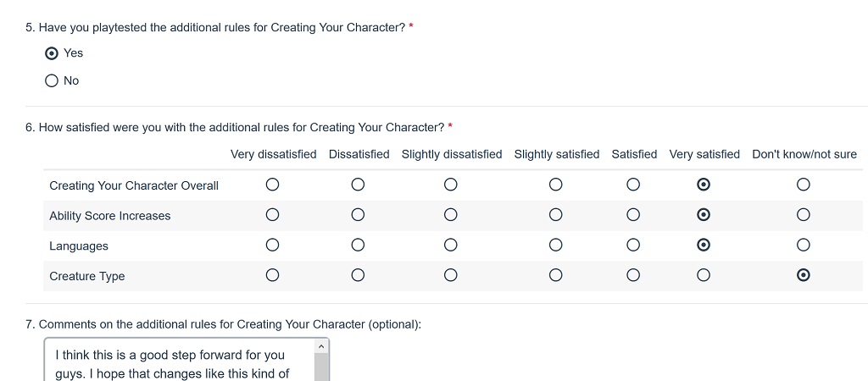
Task: Select Don't know/not sure for Creature Type
Action: click(x=804, y=275)
